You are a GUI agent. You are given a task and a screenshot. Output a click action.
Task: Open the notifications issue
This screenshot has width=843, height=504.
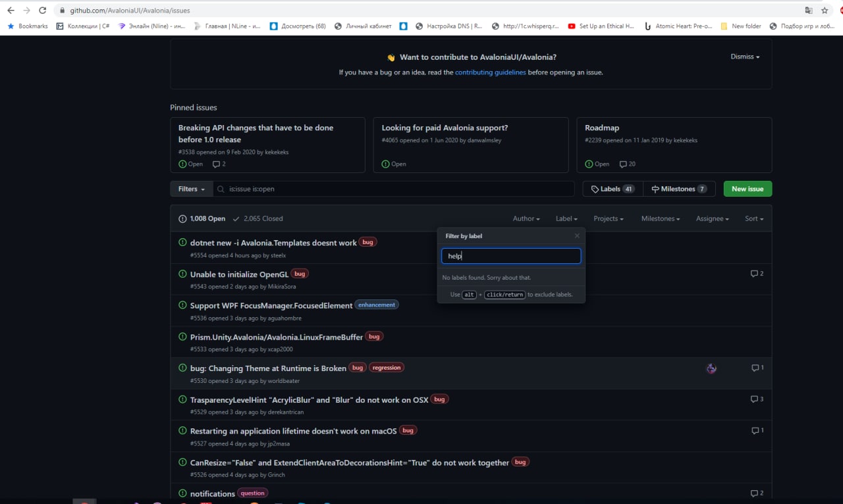(213, 494)
